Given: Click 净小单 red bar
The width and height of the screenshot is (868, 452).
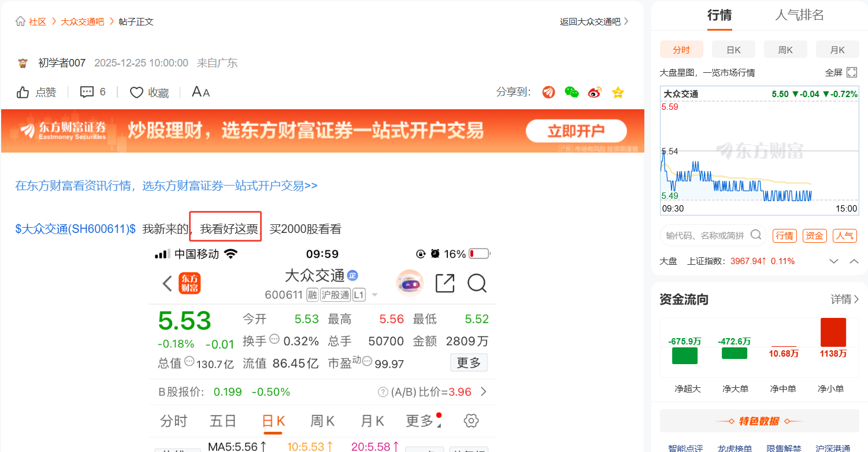Looking at the screenshot, I should 833,332.
